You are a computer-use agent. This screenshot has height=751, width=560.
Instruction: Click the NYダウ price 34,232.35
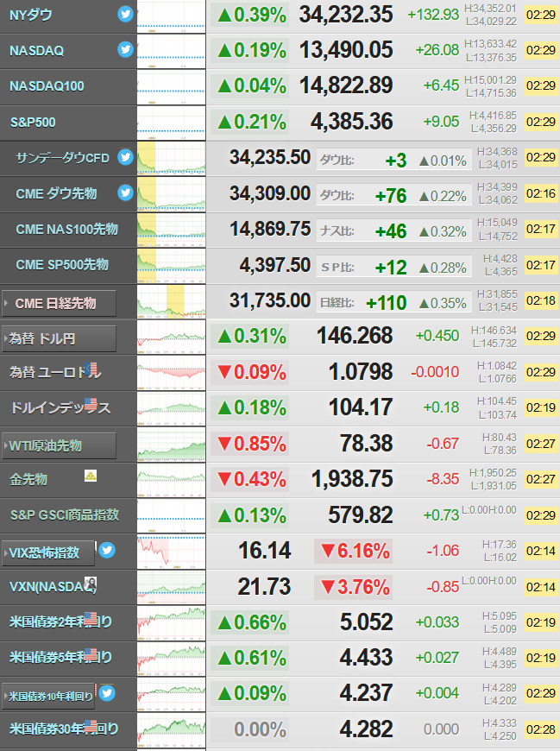(x=346, y=15)
